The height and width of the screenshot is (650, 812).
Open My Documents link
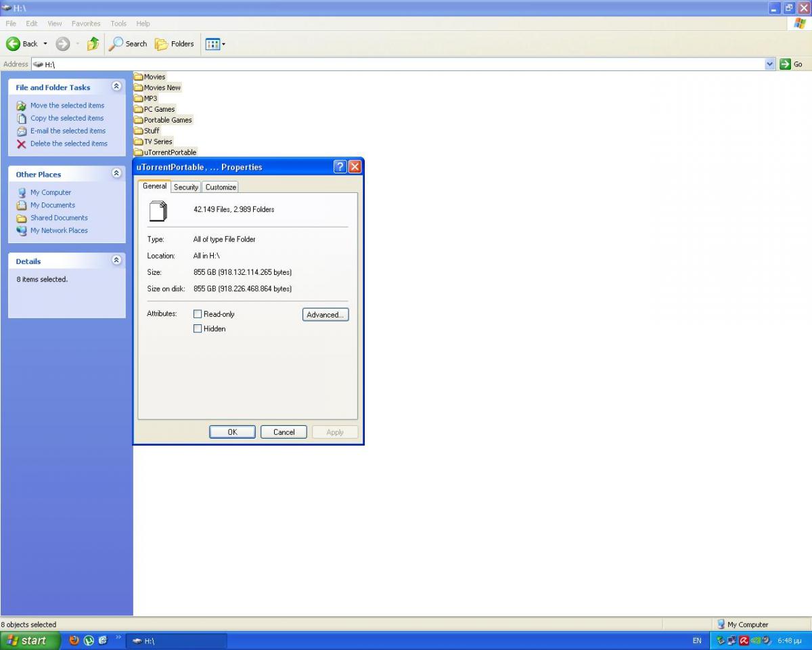tap(53, 205)
